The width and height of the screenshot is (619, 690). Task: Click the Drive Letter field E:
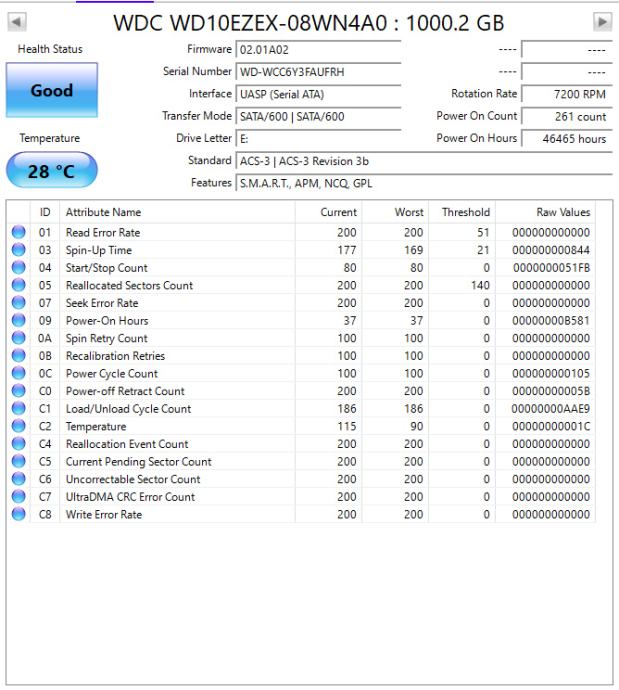click(319, 139)
